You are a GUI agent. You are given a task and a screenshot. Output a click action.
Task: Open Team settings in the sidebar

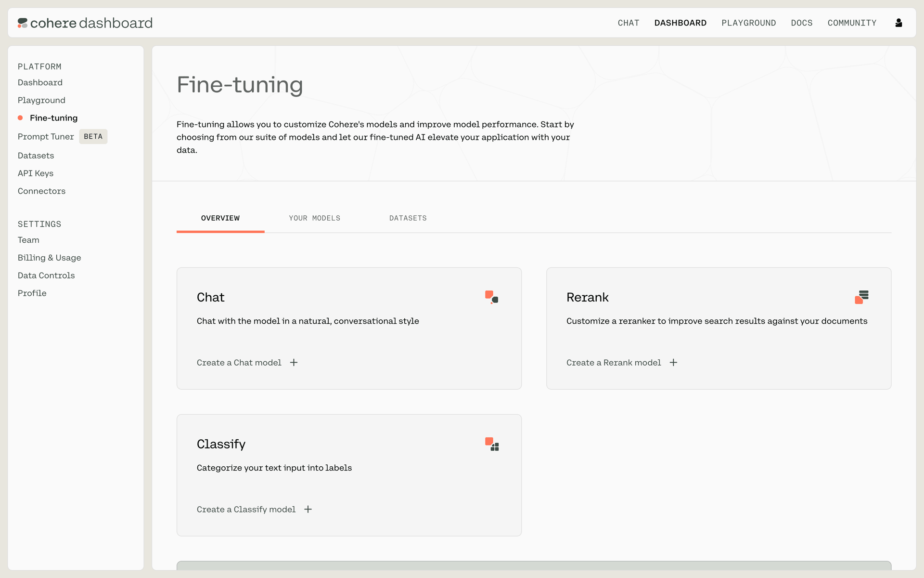[28, 240]
